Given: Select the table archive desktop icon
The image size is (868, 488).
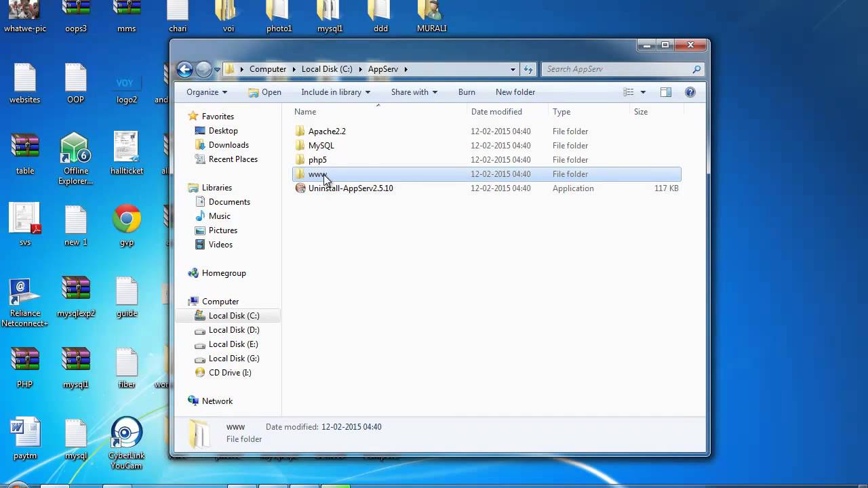Looking at the screenshot, I should (x=25, y=155).
